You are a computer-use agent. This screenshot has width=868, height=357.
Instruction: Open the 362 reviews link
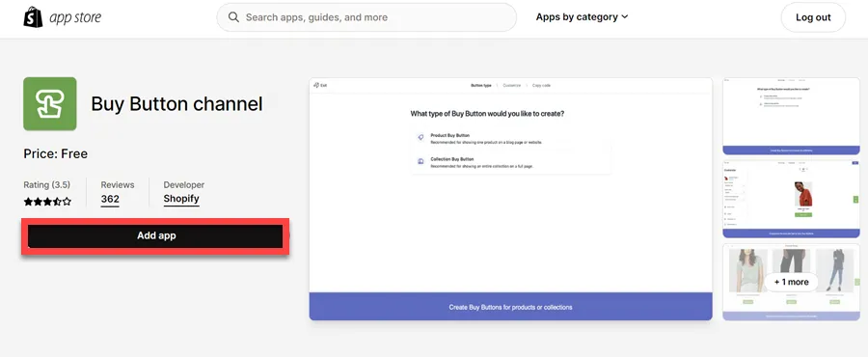[110, 200]
